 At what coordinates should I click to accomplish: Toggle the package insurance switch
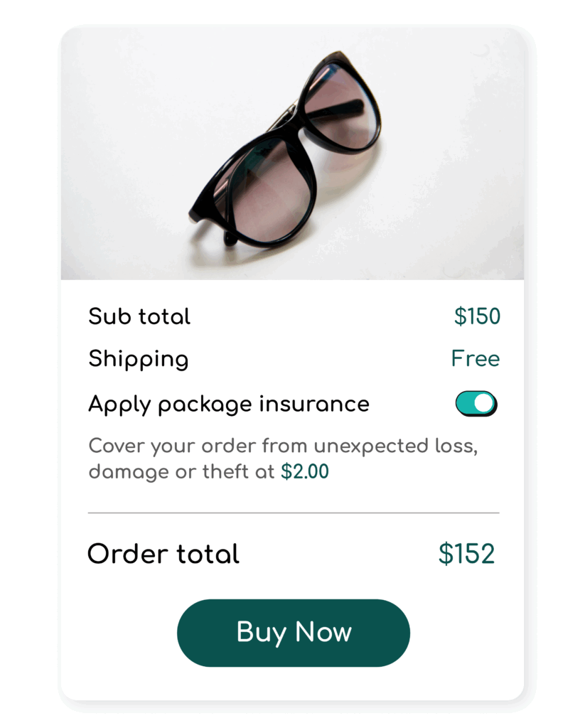click(476, 403)
